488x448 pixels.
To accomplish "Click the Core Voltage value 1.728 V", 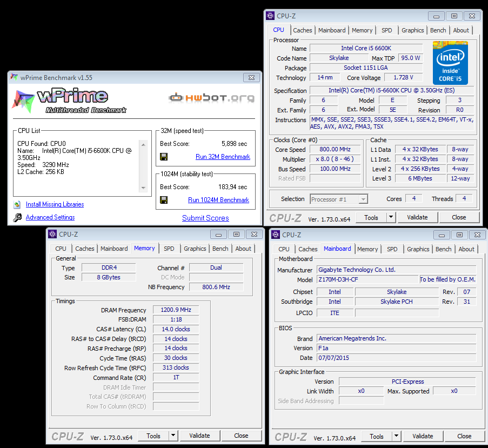I will pyautogui.click(x=403, y=77).
